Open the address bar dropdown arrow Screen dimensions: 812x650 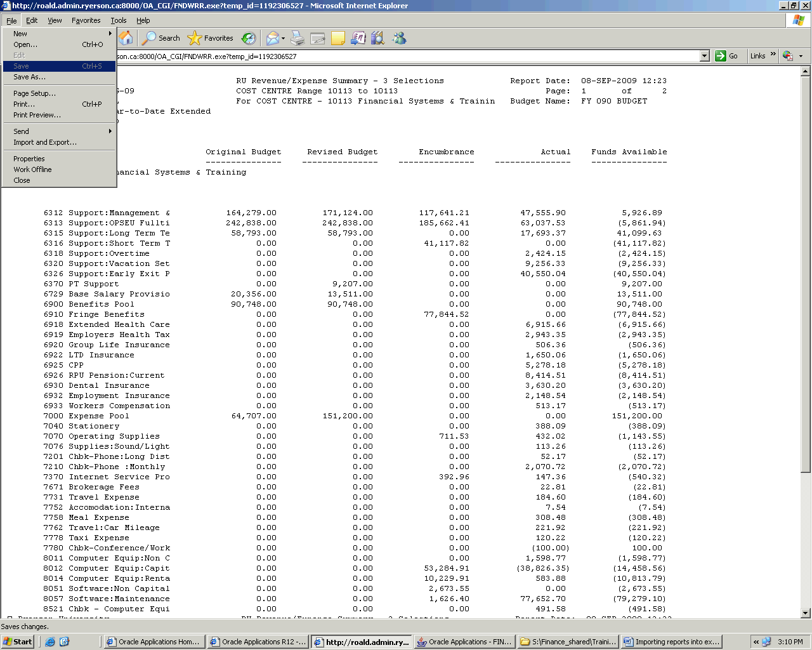click(704, 56)
